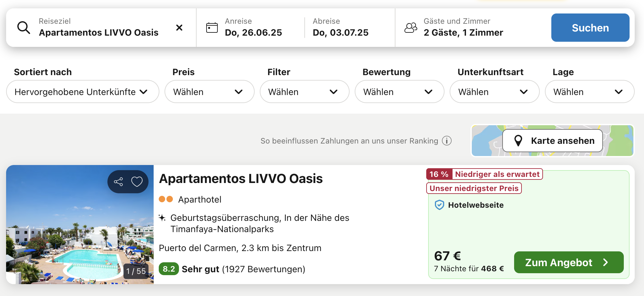Open the Lage dropdown

coord(589,91)
